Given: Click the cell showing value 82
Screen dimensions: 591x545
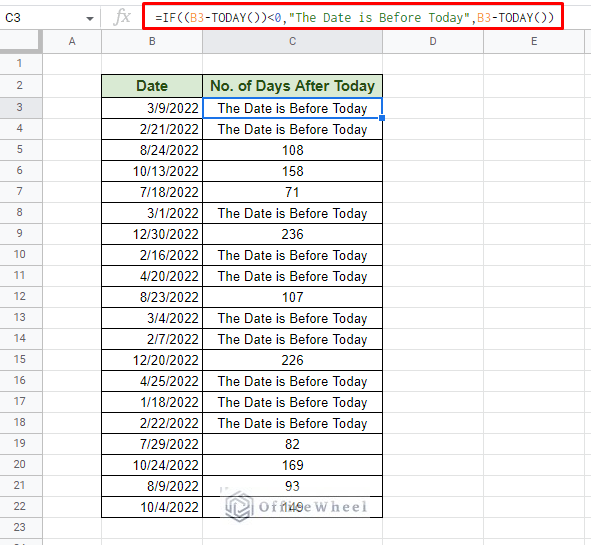Looking at the screenshot, I should [x=292, y=444].
